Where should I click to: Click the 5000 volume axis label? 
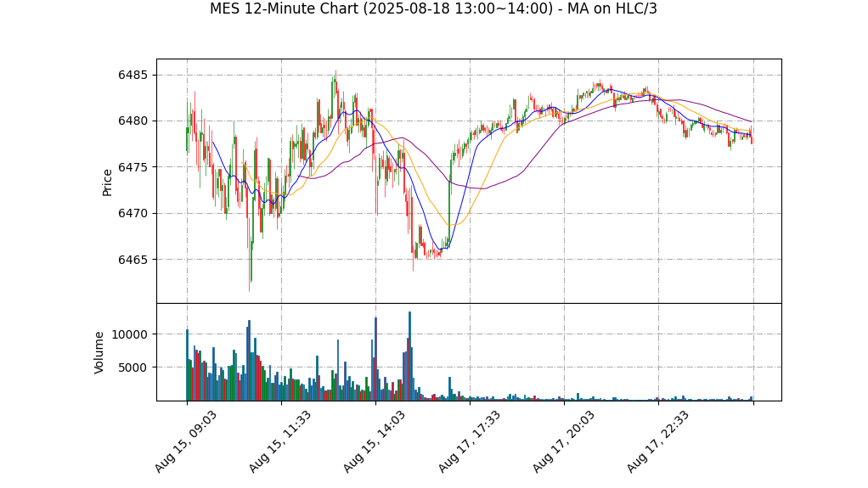point(132,367)
